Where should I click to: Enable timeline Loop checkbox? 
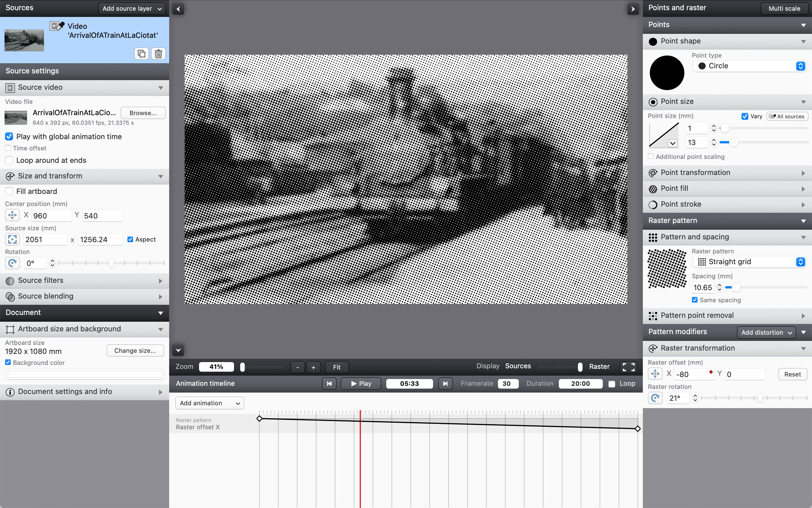pyautogui.click(x=612, y=384)
